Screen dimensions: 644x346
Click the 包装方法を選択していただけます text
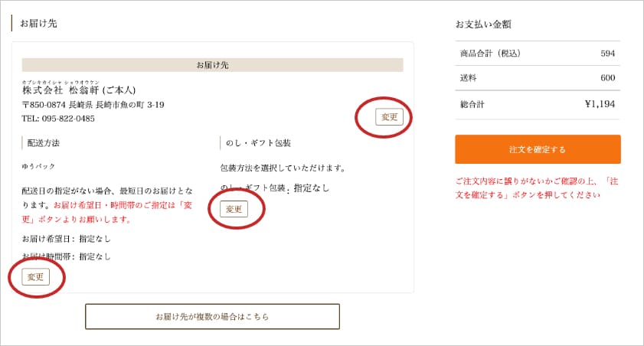(283, 168)
